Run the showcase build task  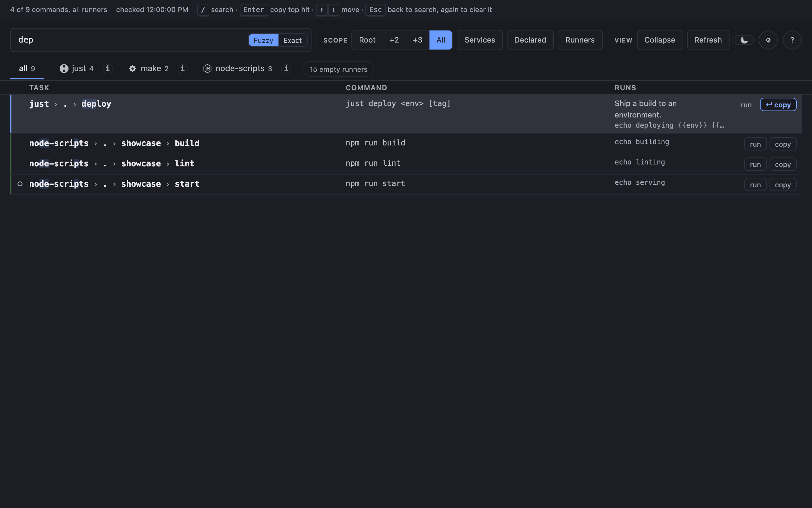tap(755, 144)
